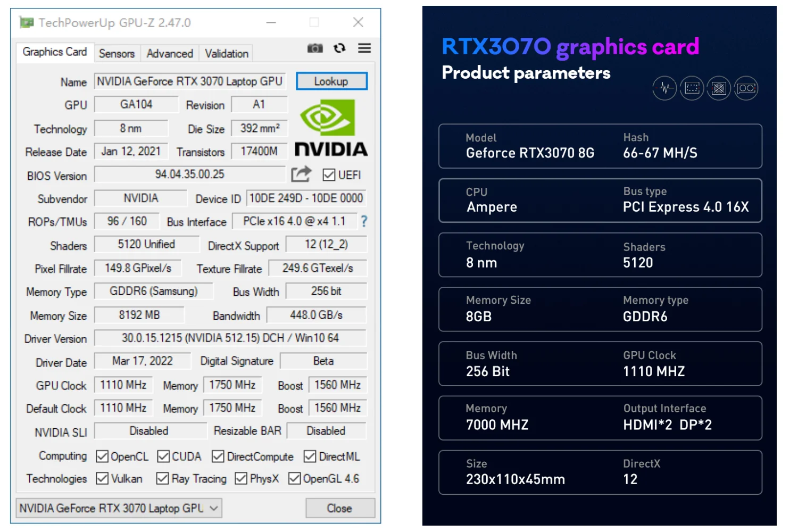This screenshot has height=532, width=798.
Task: Click the Digital Signature value Beta
Action: (323, 361)
